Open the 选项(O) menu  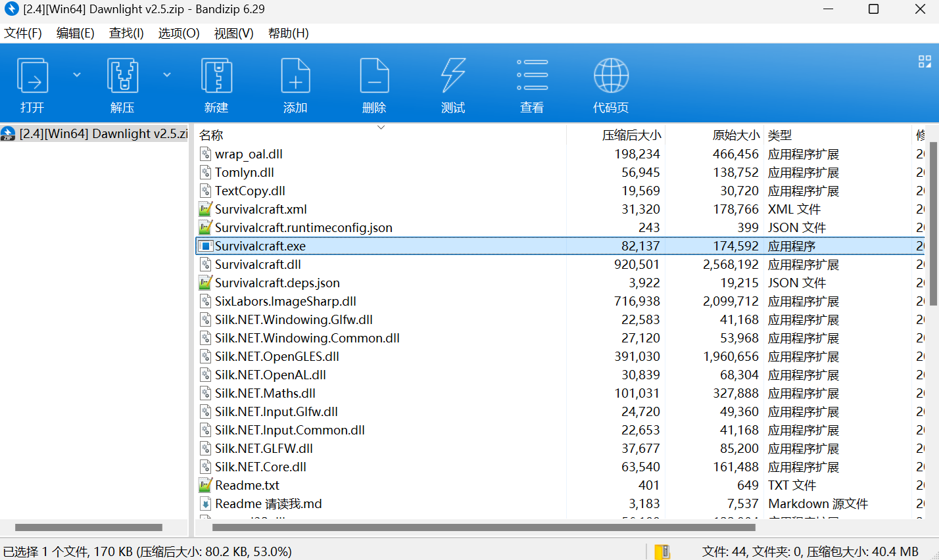click(179, 34)
